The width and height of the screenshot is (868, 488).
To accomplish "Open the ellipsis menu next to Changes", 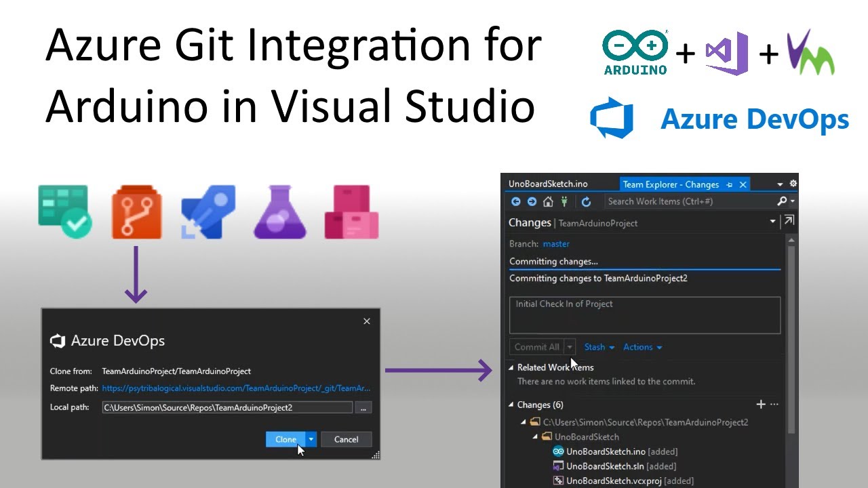I will 774,405.
